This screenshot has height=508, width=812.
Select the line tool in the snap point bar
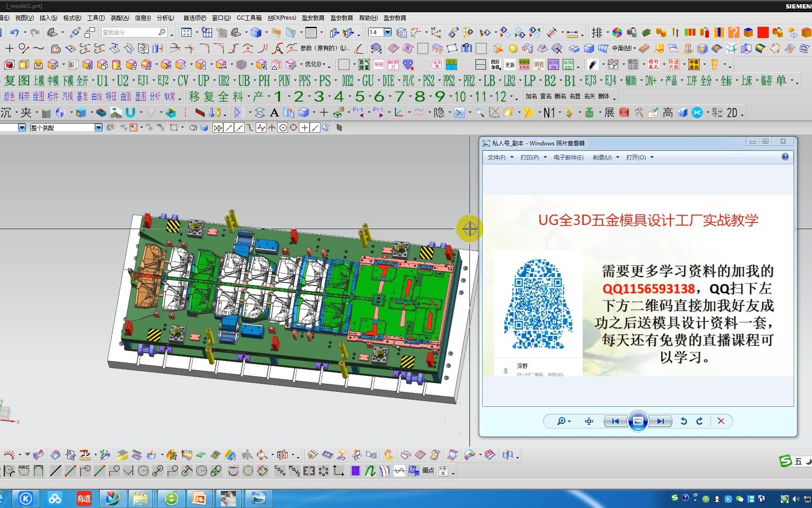(229, 127)
